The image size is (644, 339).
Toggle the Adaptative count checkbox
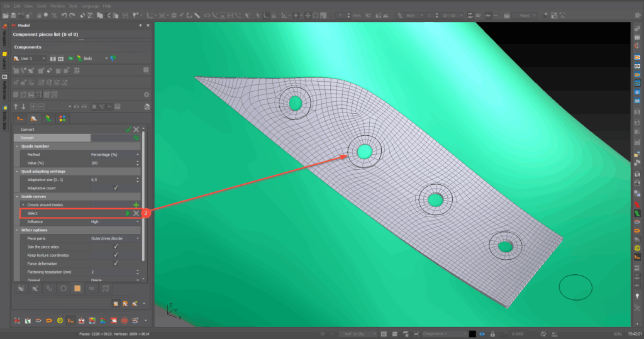[x=115, y=188]
